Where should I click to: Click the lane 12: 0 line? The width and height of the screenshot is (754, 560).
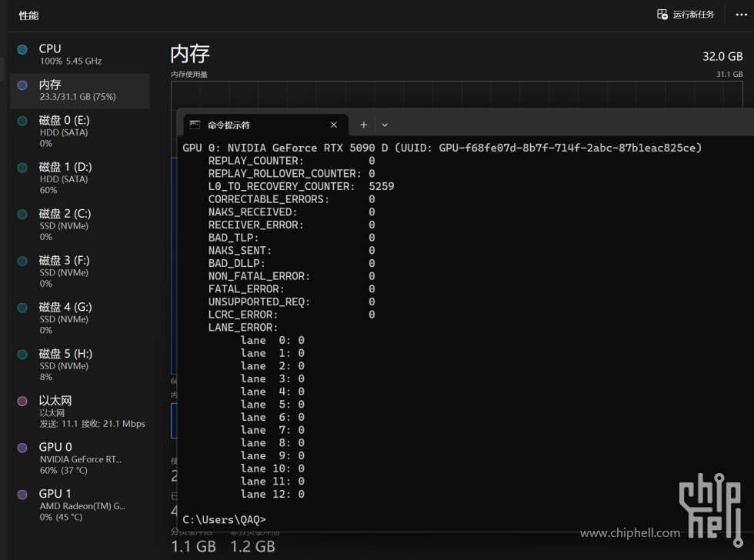pyautogui.click(x=272, y=494)
